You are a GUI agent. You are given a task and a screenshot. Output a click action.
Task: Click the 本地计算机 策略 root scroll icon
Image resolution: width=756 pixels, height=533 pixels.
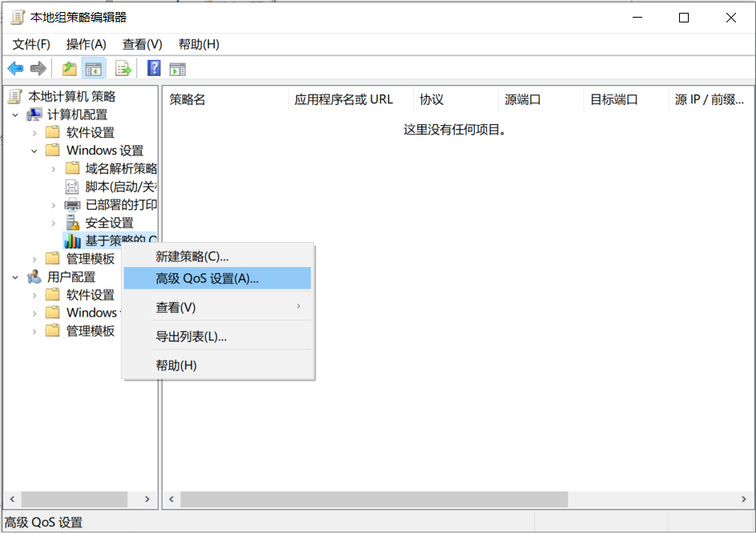(x=15, y=96)
